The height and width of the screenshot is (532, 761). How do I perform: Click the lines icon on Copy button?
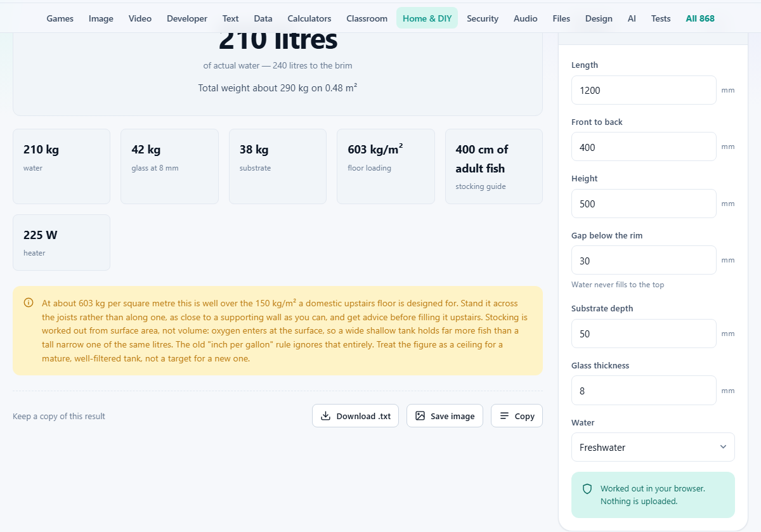tap(504, 416)
